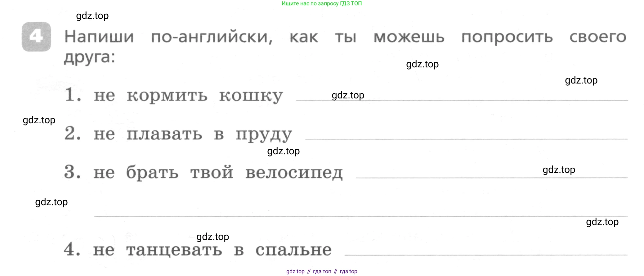Click the footer text 'gdz top // гдз топ // гдз top'

point(322,271)
